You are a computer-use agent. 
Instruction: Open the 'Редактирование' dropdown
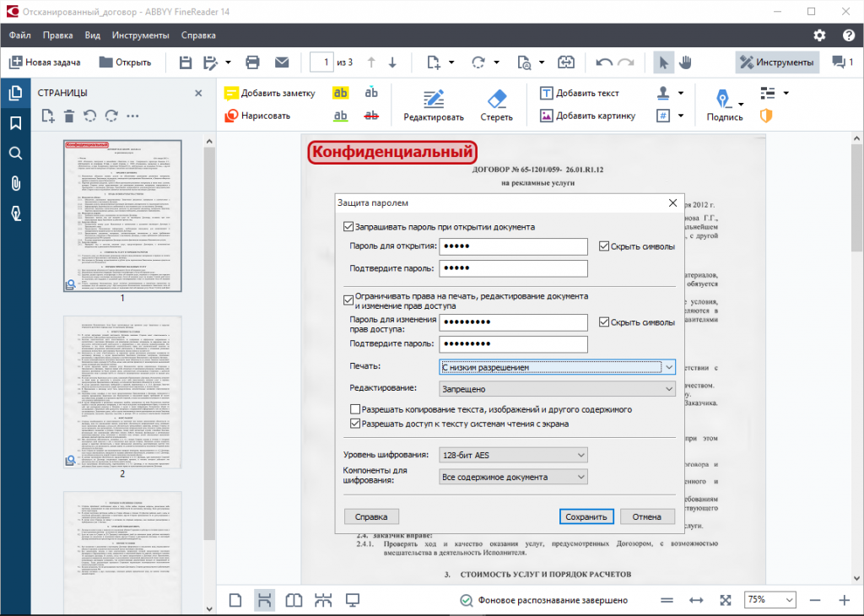point(557,389)
